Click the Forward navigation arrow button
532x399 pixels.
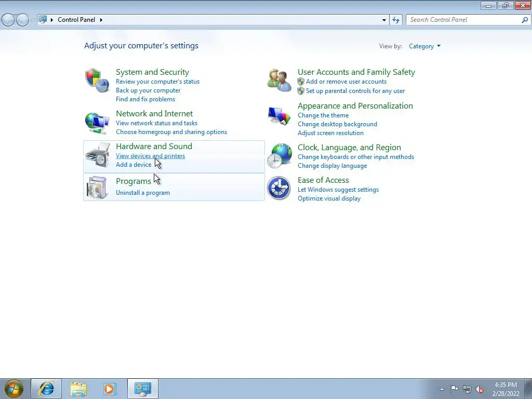click(x=22, y=20)
